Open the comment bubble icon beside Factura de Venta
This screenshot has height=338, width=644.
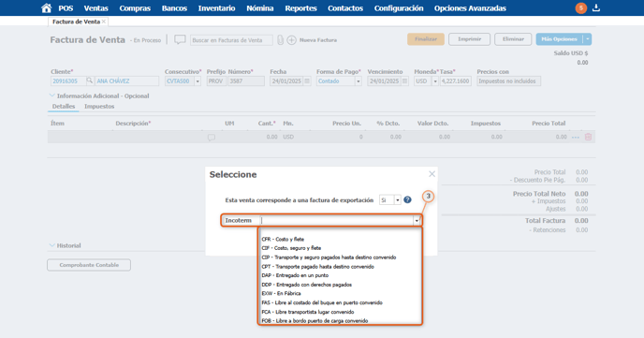pos(180,40)
